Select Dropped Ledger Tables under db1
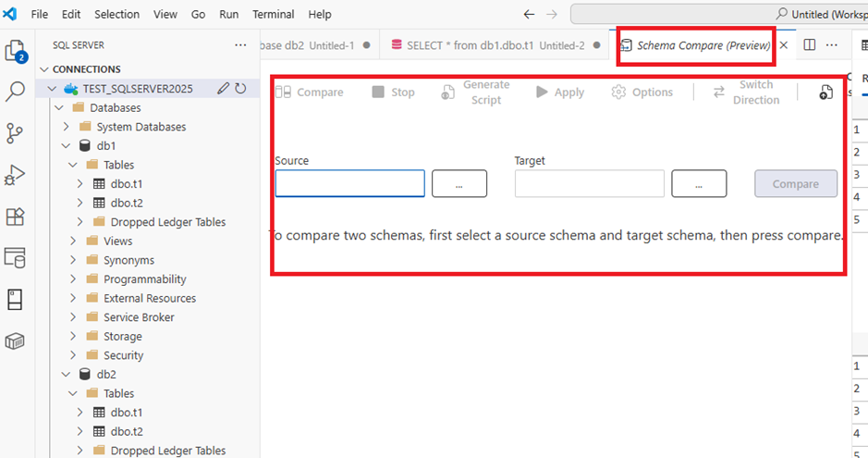The width and height of the screenshot is (868, 458). click(167, 222)
